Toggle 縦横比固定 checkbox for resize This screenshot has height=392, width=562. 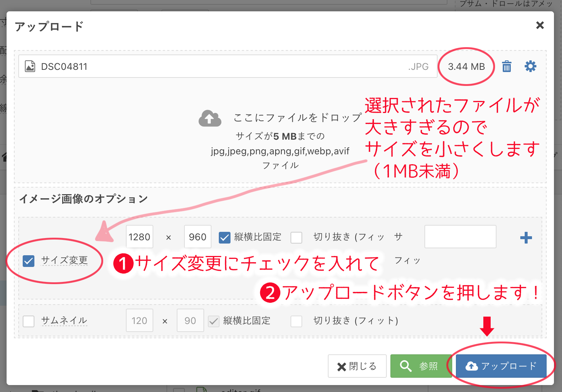224,237
